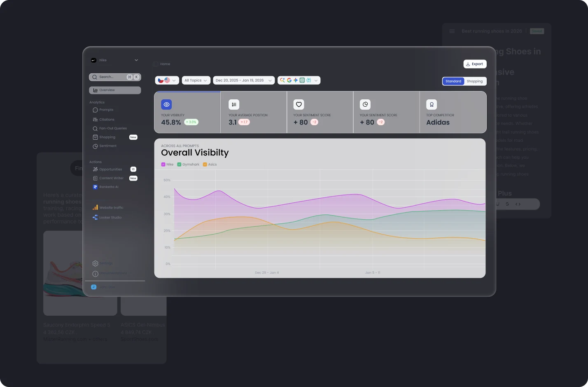Click the 50% y-axis label
Screen dimensions: 588x387
pyautogui.click(x=167, y=180)
